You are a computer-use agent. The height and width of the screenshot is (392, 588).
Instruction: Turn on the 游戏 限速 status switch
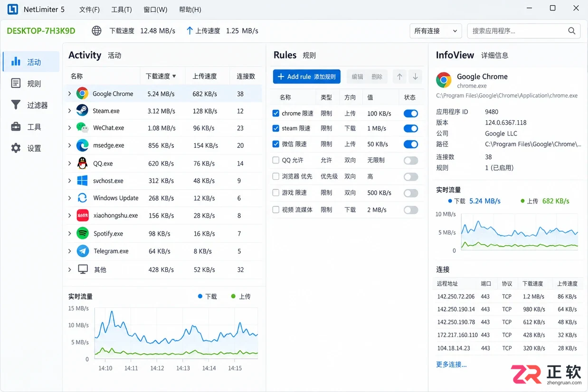411,193
